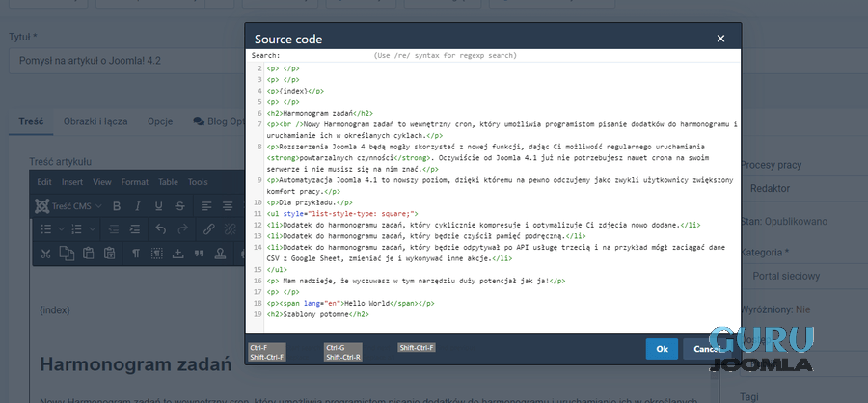Open the Treść CMS content dropdown
Viewport: 868px width, 403px height.
pyautogui.click(x=68, y=206)
